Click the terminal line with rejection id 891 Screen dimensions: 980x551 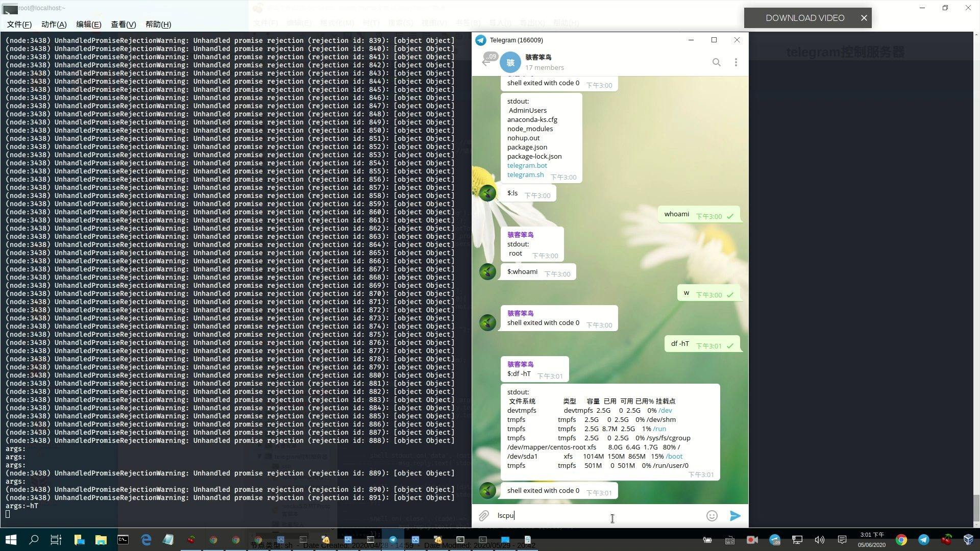click(x=230, y=498)
